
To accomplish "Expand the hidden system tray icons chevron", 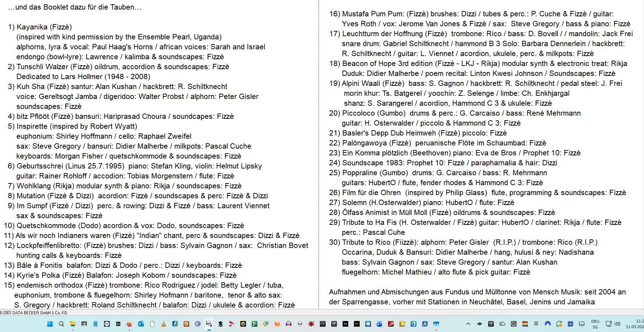I will (468, 324).
